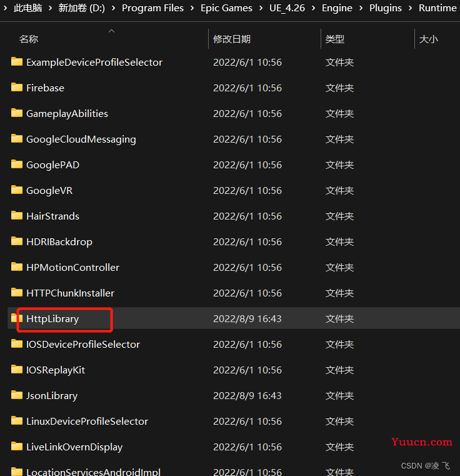This screenshot has height=476, width=460.
Task: Expand the chevron after Engine
Action: click(x=361, y=8)
